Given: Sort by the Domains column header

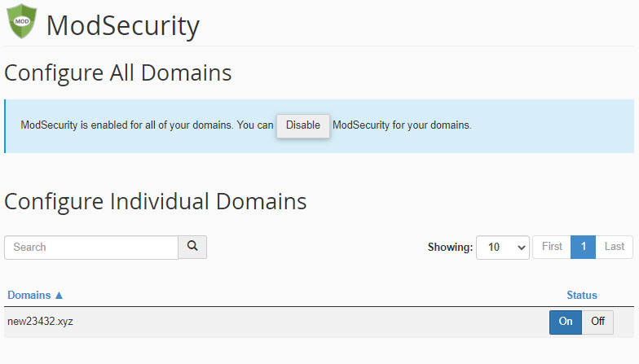Looking at the screenshot, I should pyautogui.click(x=29, y=295).
